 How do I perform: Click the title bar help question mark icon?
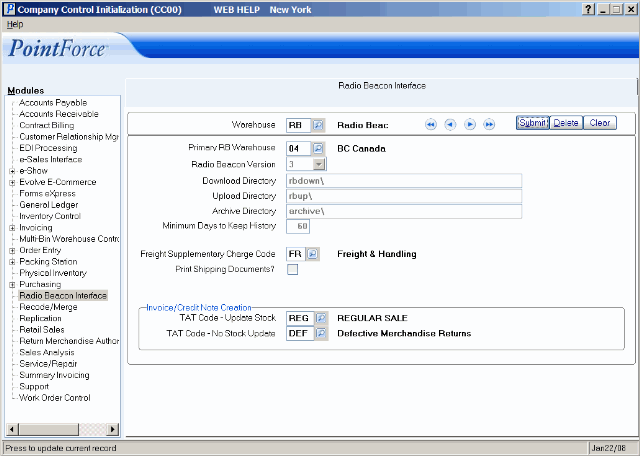point(588,9)
